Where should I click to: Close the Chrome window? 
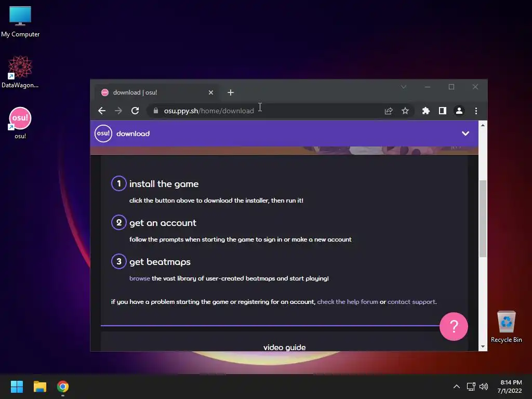[x=475, y=87]
